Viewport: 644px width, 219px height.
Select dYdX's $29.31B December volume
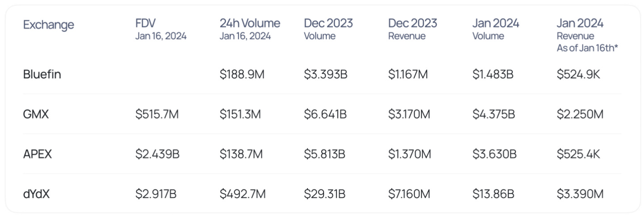325,194
